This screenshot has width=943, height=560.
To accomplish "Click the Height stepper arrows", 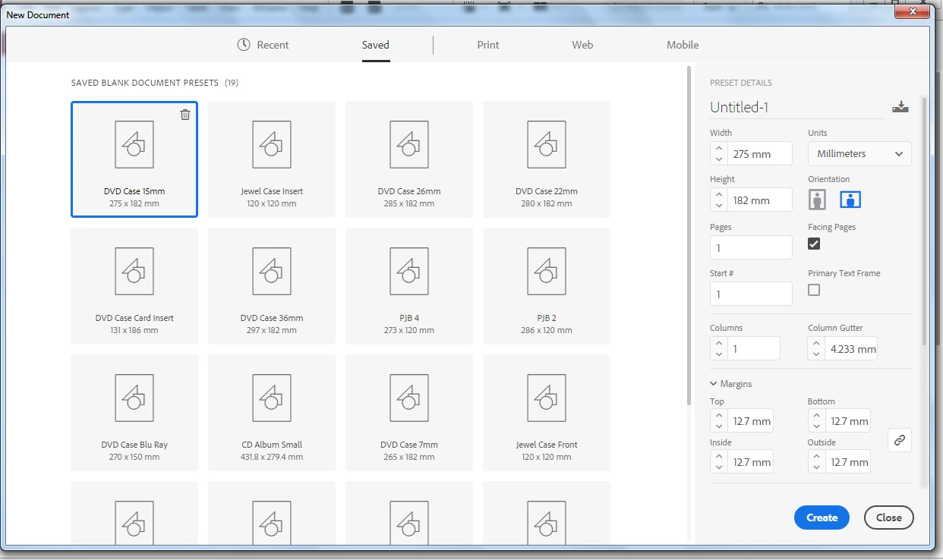I will (x=718, y=200).
